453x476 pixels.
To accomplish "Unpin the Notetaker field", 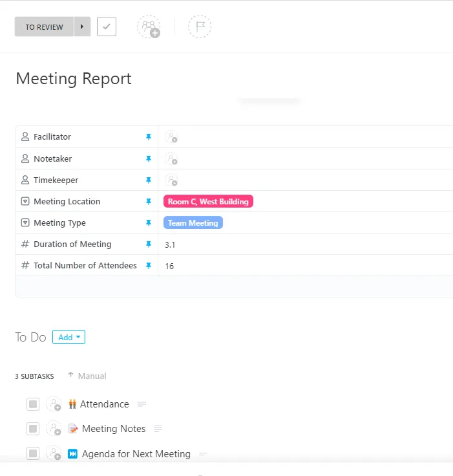I will coord(149,158).
